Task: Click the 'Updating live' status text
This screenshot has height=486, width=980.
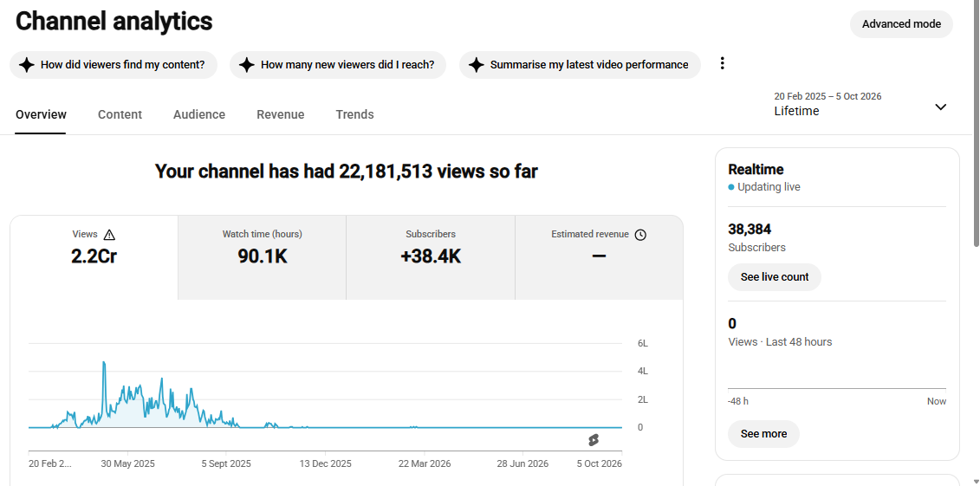Action: pyautogui.click(x=769, y=187)
